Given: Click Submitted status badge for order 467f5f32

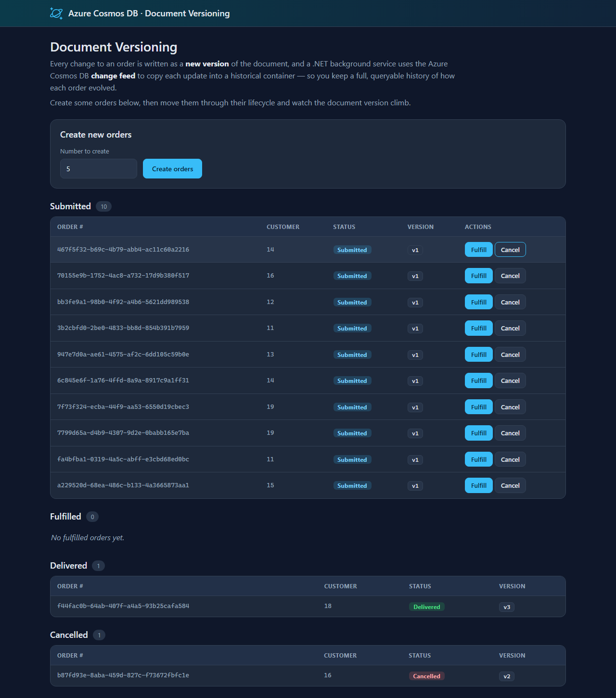Looking at the screenshot, I should click(x=352, y=250).
